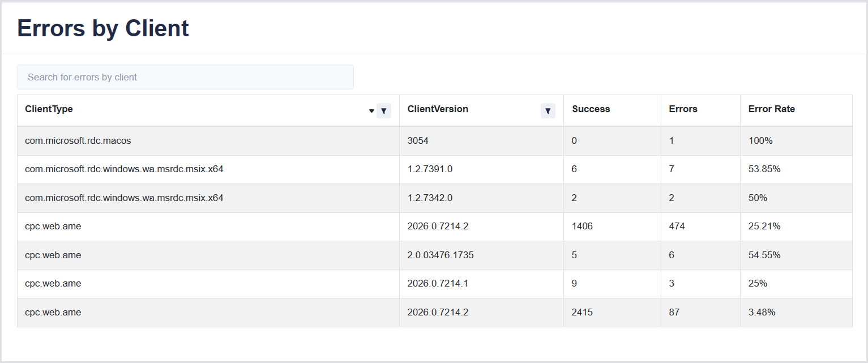Focus the 'Search for errors by client' field
This screenshot has height=363, width=868.
185,77
